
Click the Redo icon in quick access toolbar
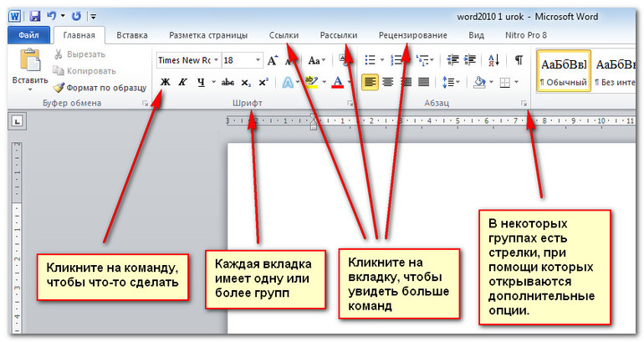coord(76,16)
